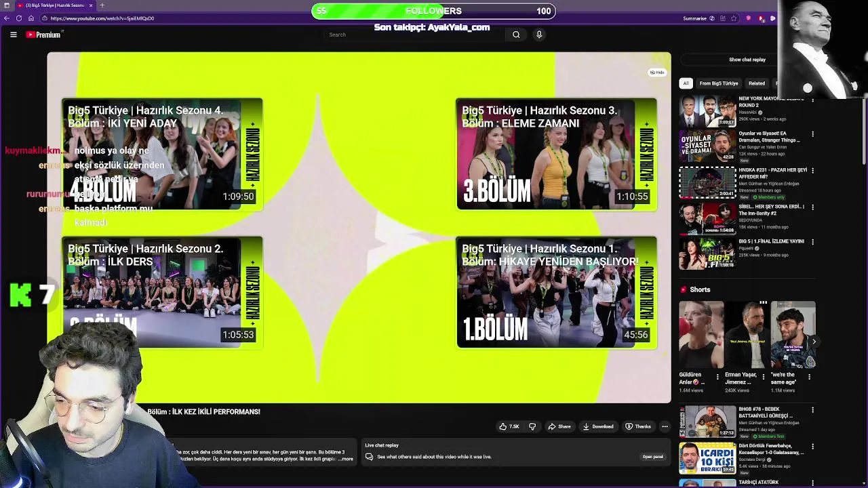Open Socrates Dergi channel link
The height and width of the screenshot is (488, 868).
(752, 460)
